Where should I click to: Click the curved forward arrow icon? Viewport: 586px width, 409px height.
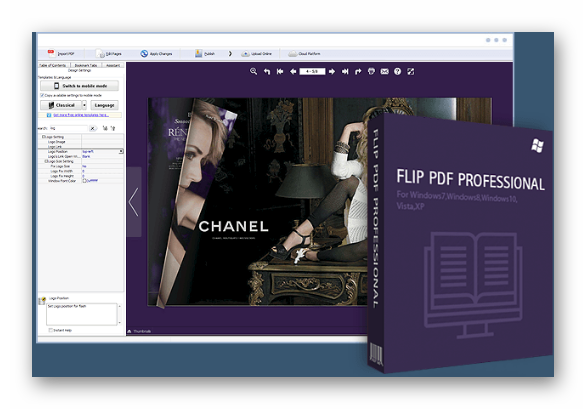pos(358,71)
